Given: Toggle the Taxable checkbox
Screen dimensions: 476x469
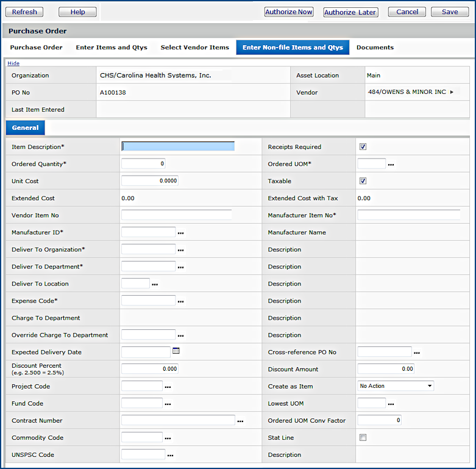Looking at the screenshot, I should [363, 181].
